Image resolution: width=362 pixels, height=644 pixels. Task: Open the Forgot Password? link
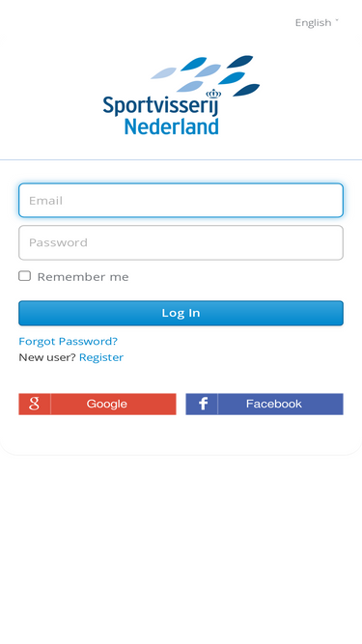[x=69, y=341]
